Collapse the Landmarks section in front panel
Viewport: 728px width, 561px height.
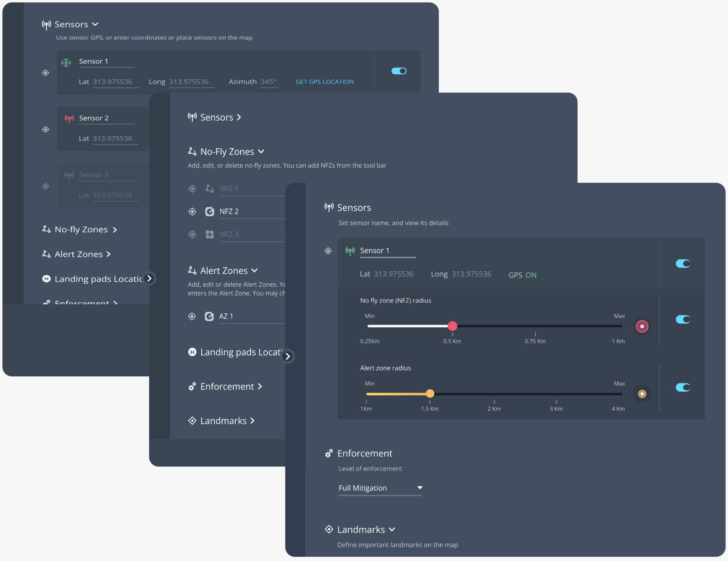[392, 529]
